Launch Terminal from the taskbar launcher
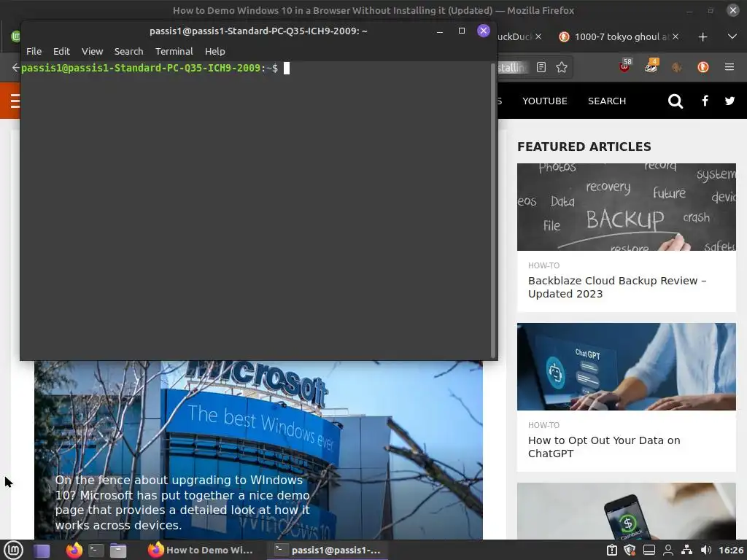Viewport: 747px width, 560px height. pos(96,551)
